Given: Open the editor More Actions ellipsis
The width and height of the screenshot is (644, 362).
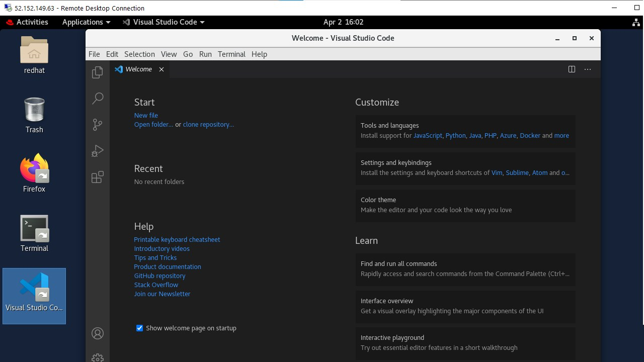Looking at the screenshot, I should coord(588,69).
